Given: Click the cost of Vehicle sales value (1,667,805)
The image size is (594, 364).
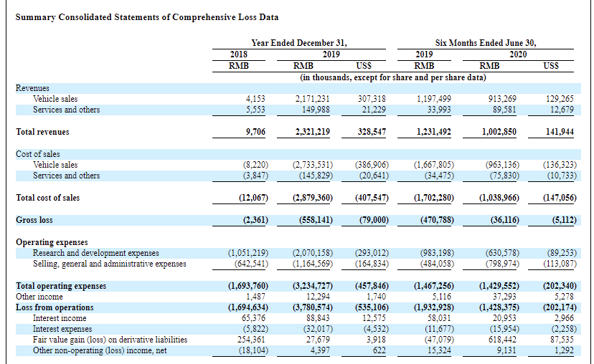Looking at the screenshot, I should (434, 165).
